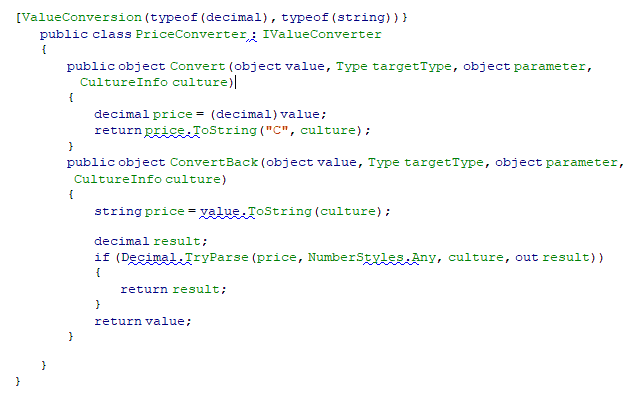Click targetType parameter in ConvertBack signature
644x397 pixels.
click(x=444, y=162)
